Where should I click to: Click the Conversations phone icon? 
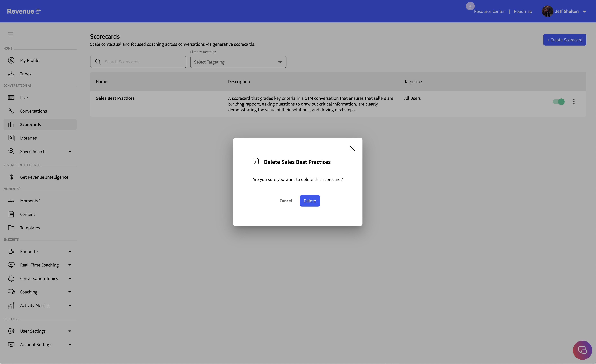[11, 111]
